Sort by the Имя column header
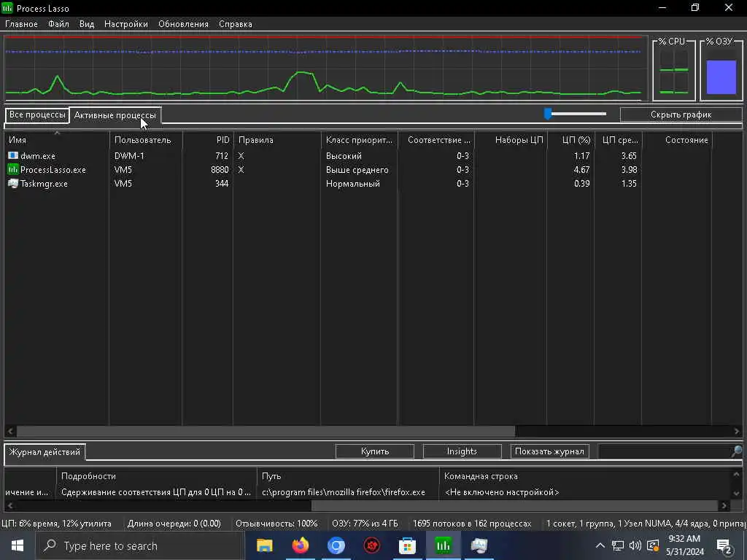The width and height of the screenshot is (747, 560). (x=57, y=140)
